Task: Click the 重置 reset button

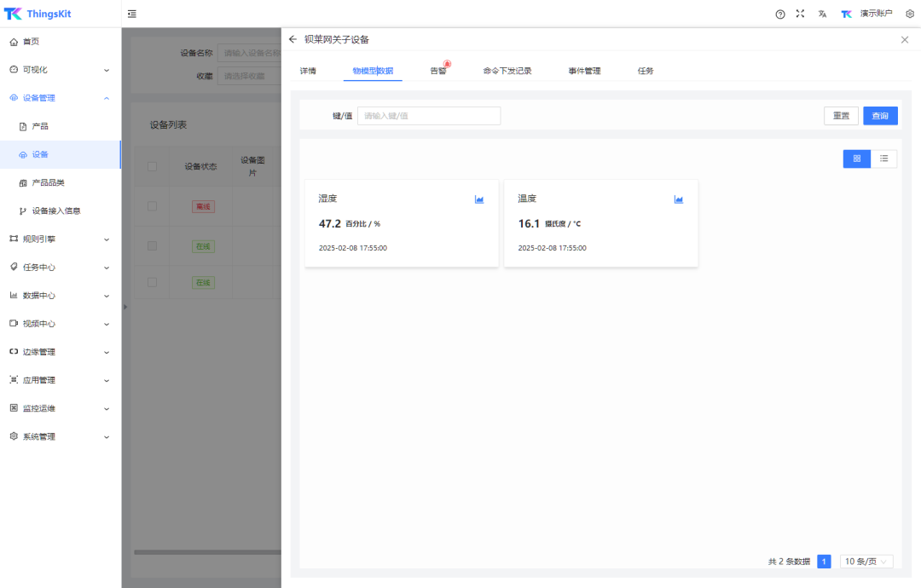Action: point(841,116)
